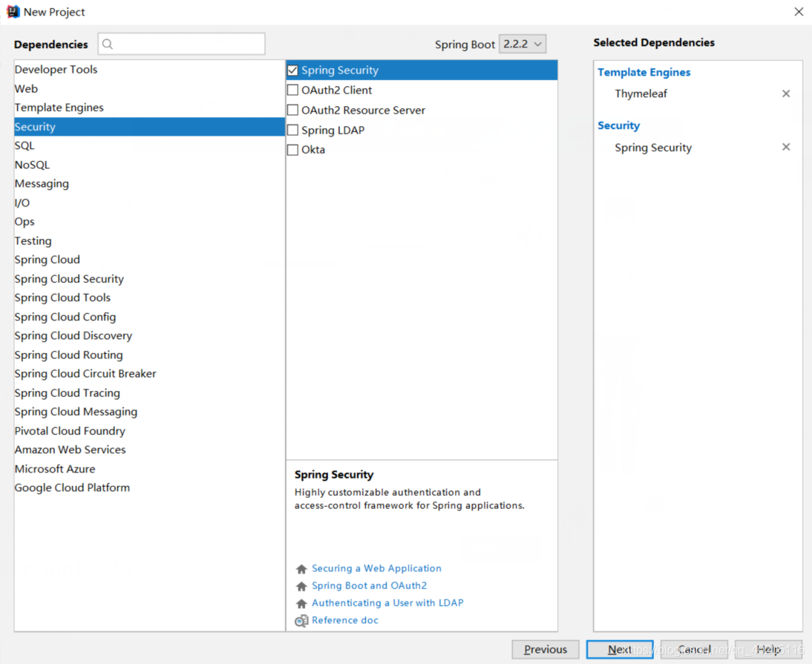This screenshot has height=664, width=812.
Task: Click the search magnifier icon in Dependencies
Action: click(107, 44)
